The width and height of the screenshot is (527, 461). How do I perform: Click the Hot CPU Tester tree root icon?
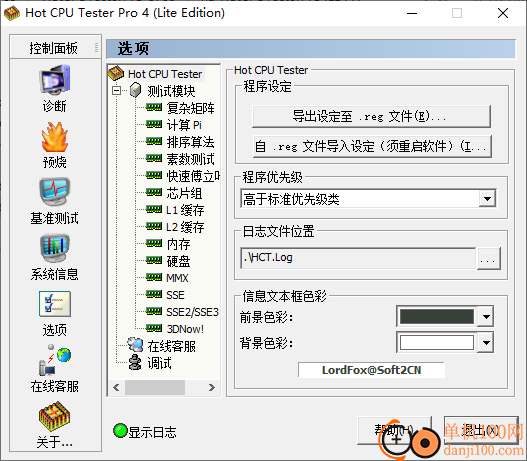click(116, 74)
